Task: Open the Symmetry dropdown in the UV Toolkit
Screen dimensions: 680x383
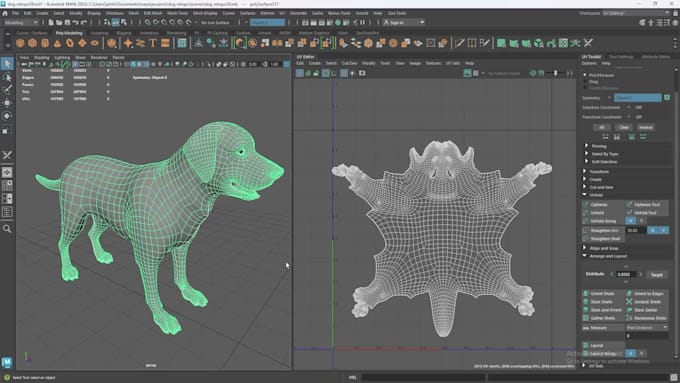Action: tap(638, 98)
